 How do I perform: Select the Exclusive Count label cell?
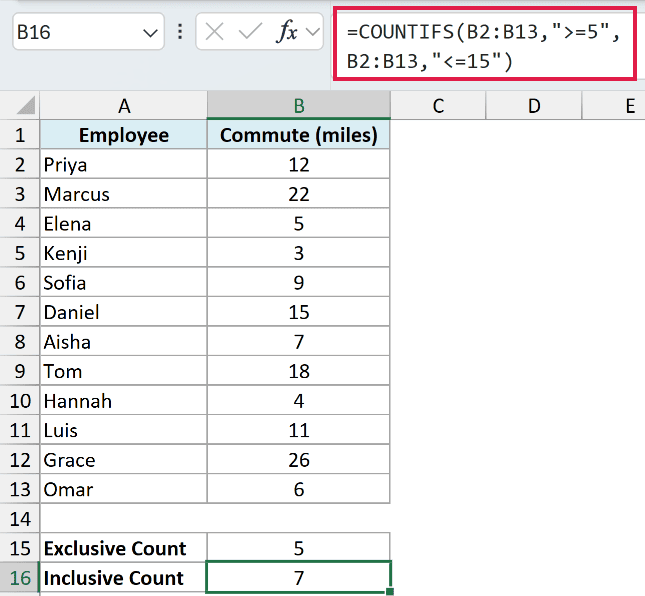coord(124,548)
